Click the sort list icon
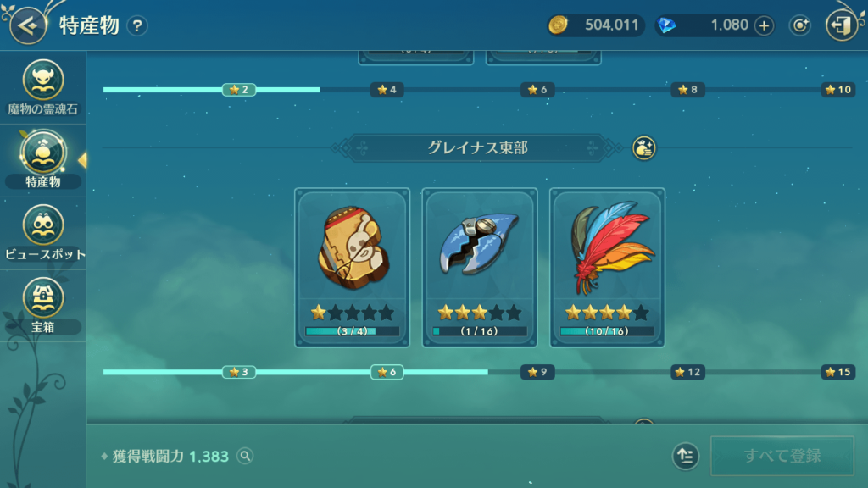This screenshot has height=488, width=868. tap(685, 456)
